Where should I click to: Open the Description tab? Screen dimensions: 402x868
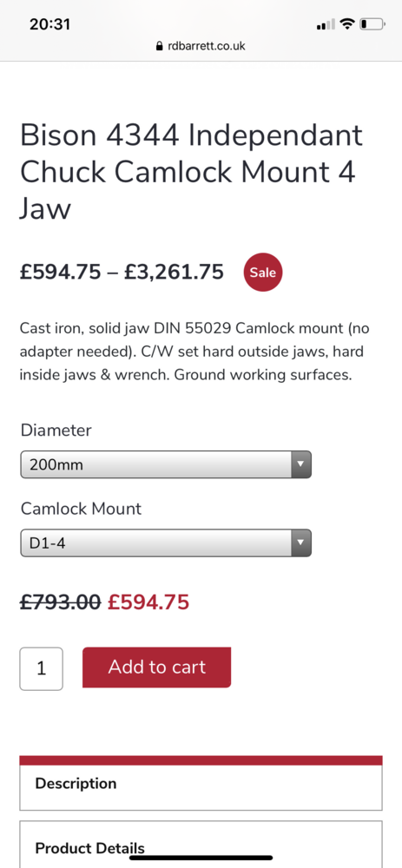pyautogui.click(x=201, y=783)
